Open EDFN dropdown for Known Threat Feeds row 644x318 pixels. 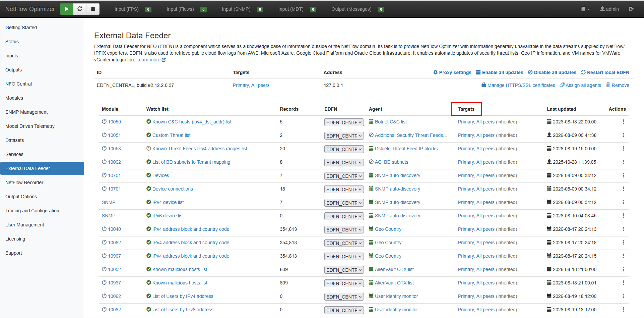[344, 149]
